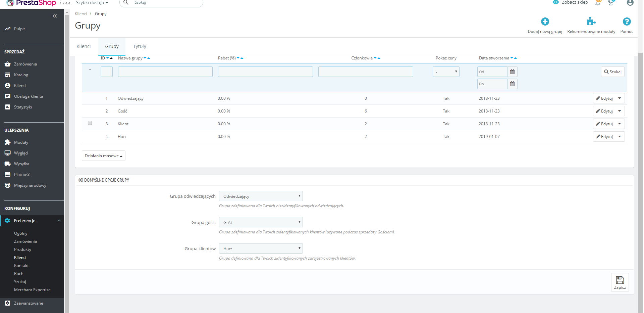Click the Zamówienia basket icon in the sidebar

(x=7, y=64)
